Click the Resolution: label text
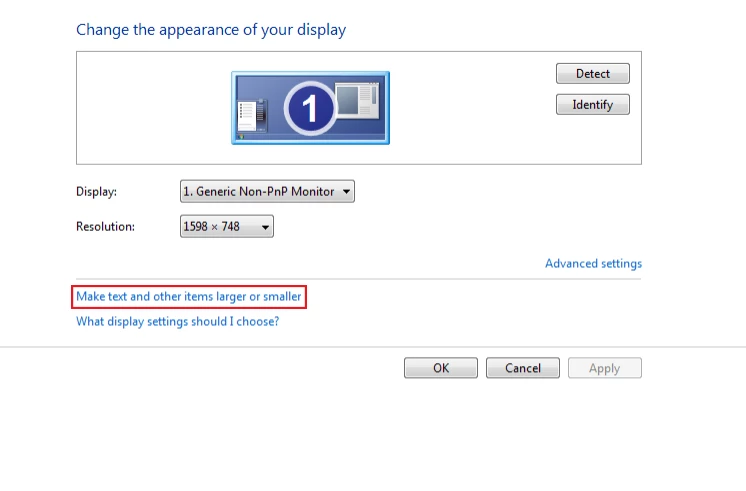 (x=105, y=227)
